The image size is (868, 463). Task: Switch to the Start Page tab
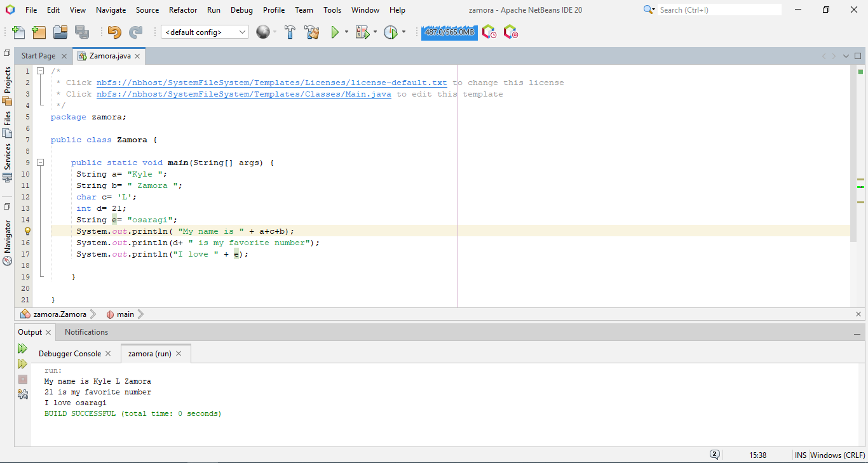click(x=38, y=56)
